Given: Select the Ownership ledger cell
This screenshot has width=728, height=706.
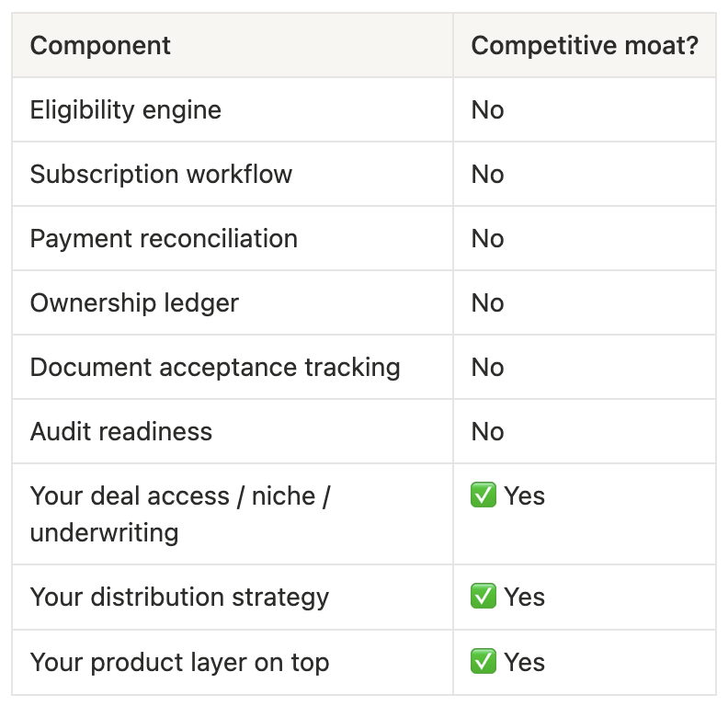Looking at the screenshot, I should tap(134, 303).
